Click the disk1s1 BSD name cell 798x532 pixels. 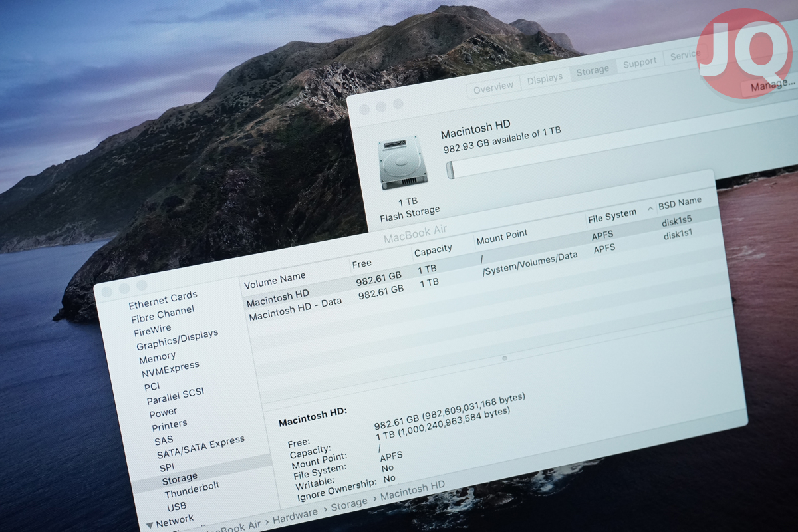pyautogui.click(x=678, y=235)
